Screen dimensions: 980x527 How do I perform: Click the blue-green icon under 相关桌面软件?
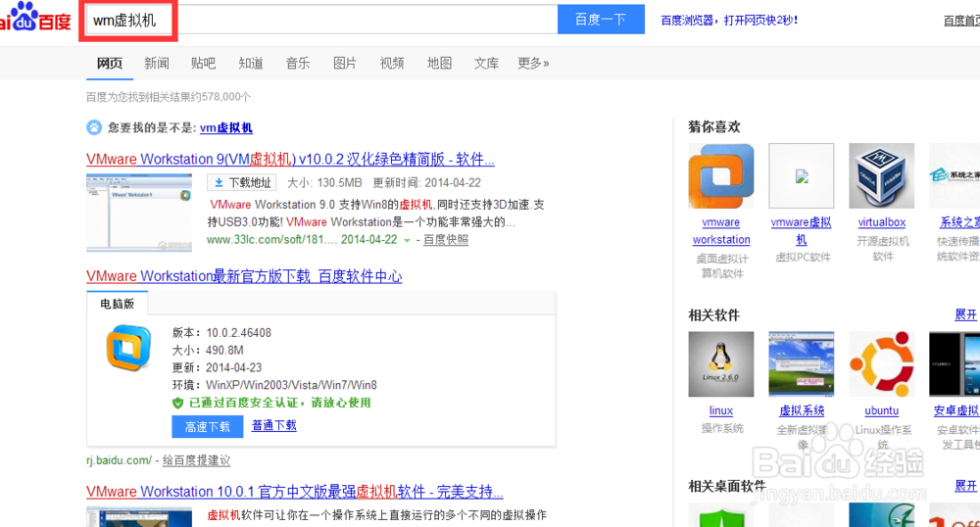881,515
